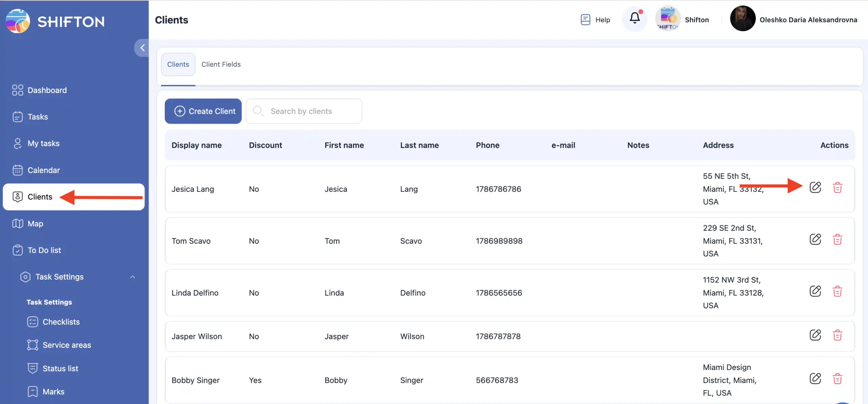Open the Checklists settings link
Viewport: 868px width, 404px height.
click(61, 322)
